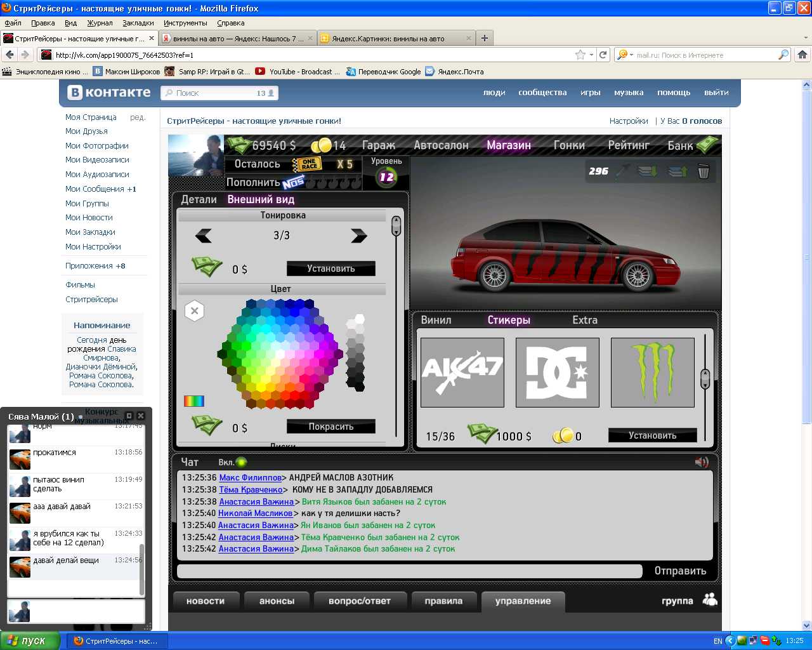
Task: Open the Яндекс.Почта bookmark
Action: tap(454, 72)
